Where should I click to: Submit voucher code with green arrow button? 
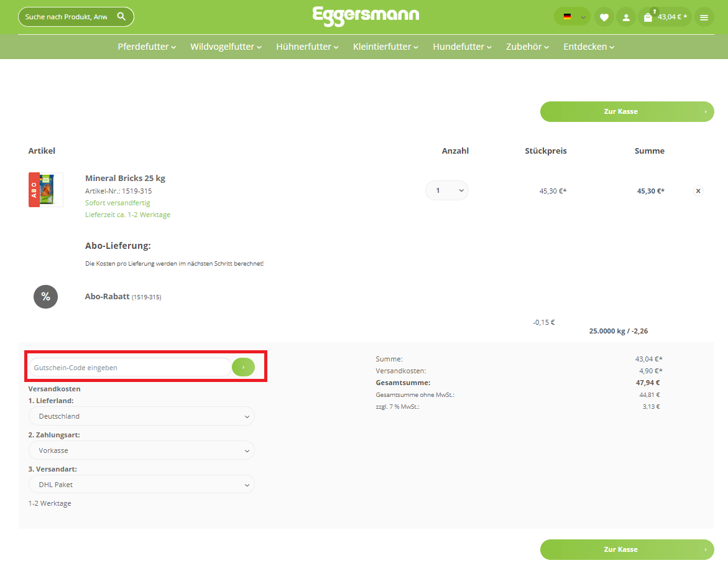click(x=243, y=368)
